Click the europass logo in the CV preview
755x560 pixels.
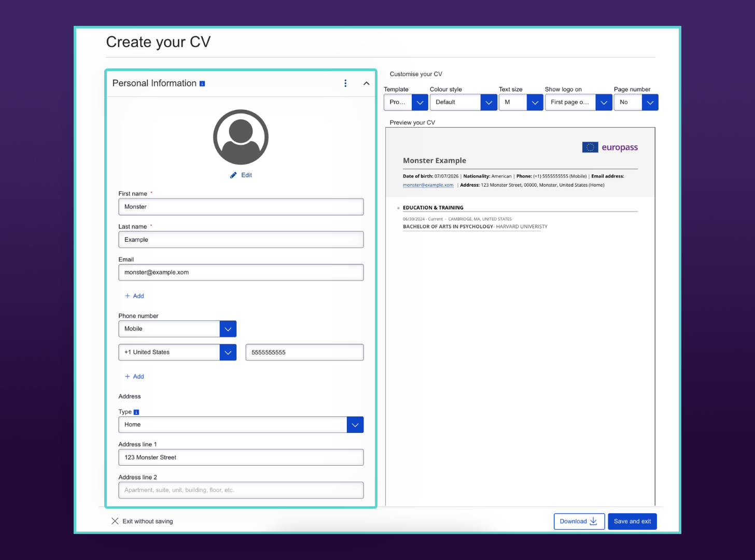tap(610, 147)
